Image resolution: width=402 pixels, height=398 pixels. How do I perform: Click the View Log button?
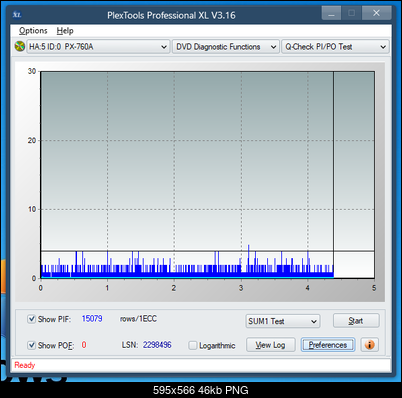(x=270, y=345)
